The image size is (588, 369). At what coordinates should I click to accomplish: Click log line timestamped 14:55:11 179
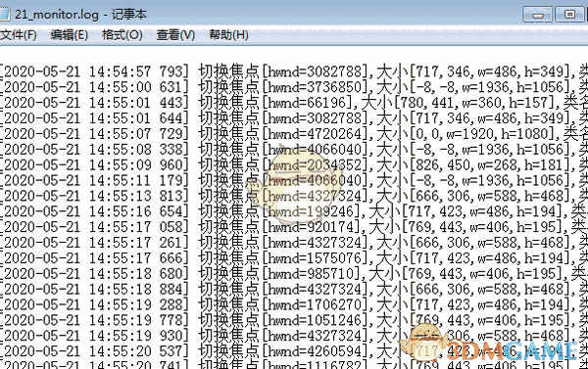pos(294,180)
